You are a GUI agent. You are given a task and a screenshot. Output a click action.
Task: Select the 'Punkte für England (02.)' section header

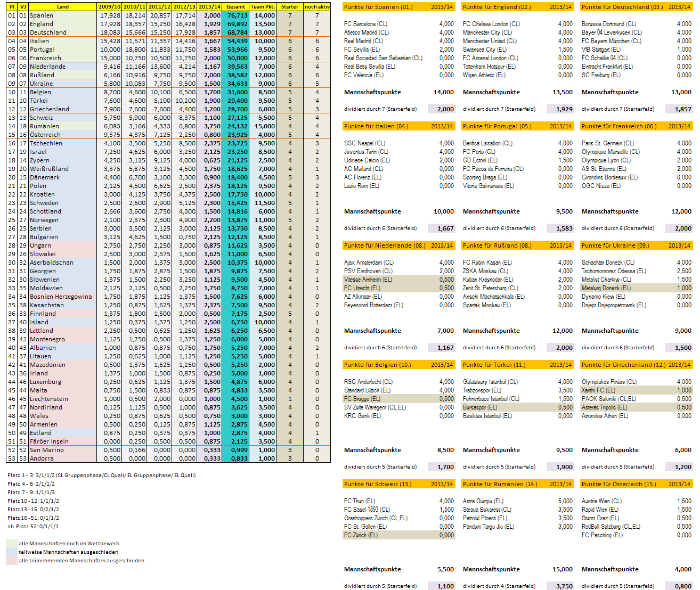(x=518, y=7)
